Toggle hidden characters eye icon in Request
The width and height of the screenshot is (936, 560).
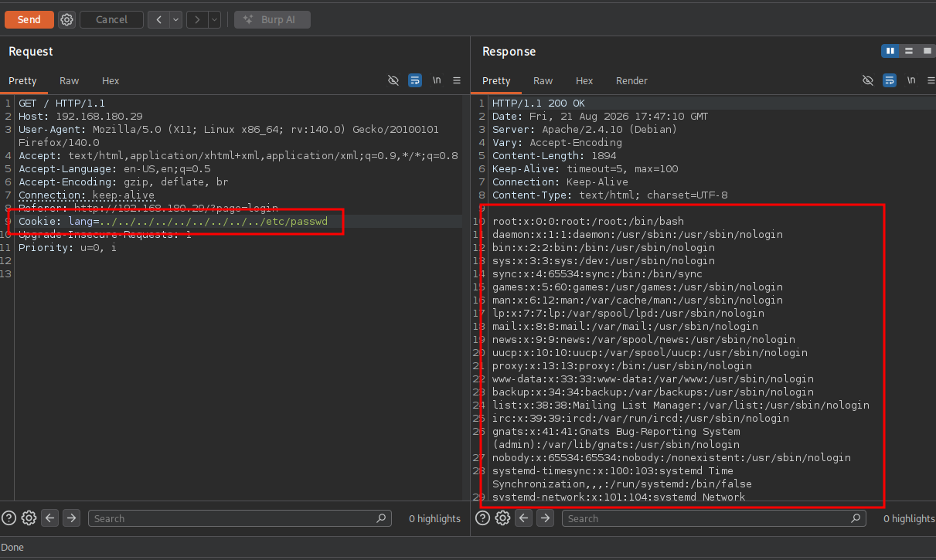click(x=393, y=80)
